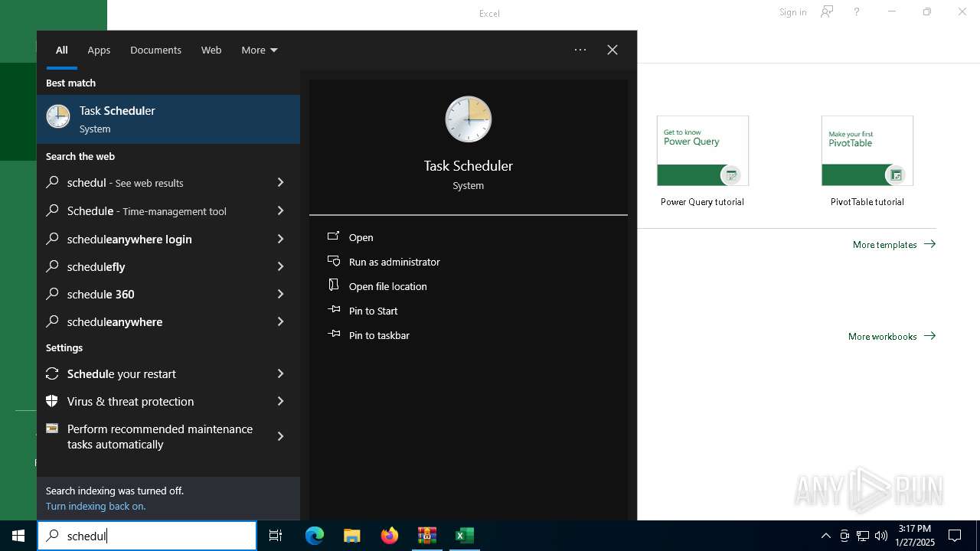Select 'scheduleanywhere' suggestion
980x551 pixels.
pyautogui.click(x=153, y=321)
